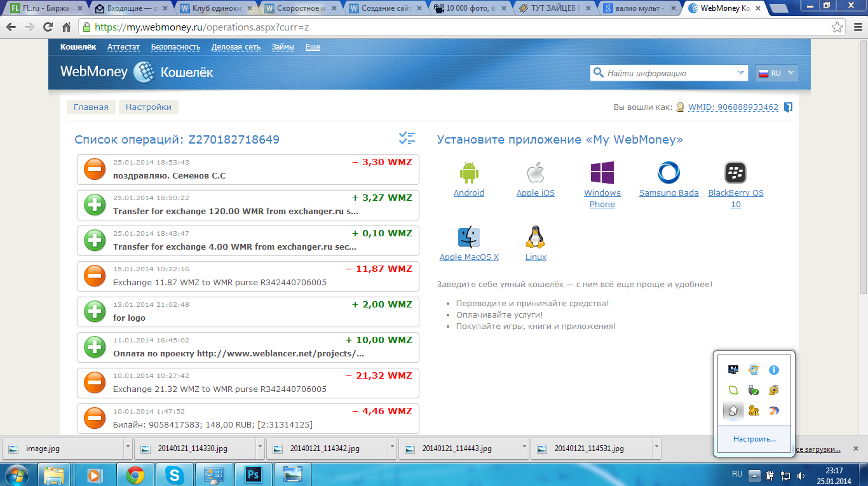Click plus icon of 0,10 WMZ operation
Viewport: 868px width, 486px height.
(95, 240)
